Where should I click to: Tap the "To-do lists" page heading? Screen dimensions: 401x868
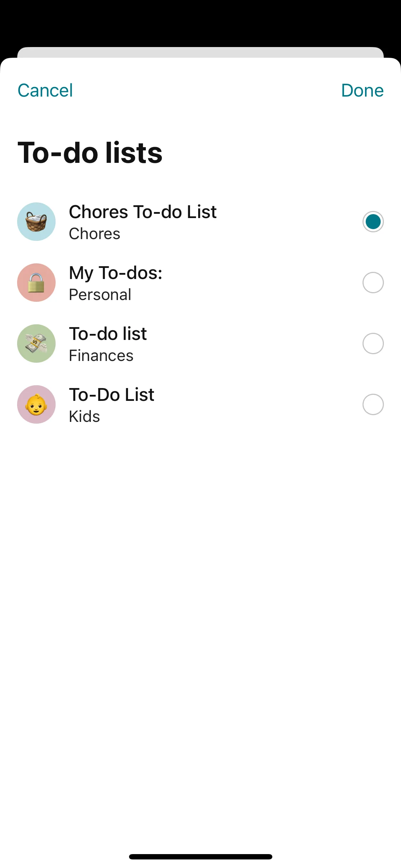(90, 153)
